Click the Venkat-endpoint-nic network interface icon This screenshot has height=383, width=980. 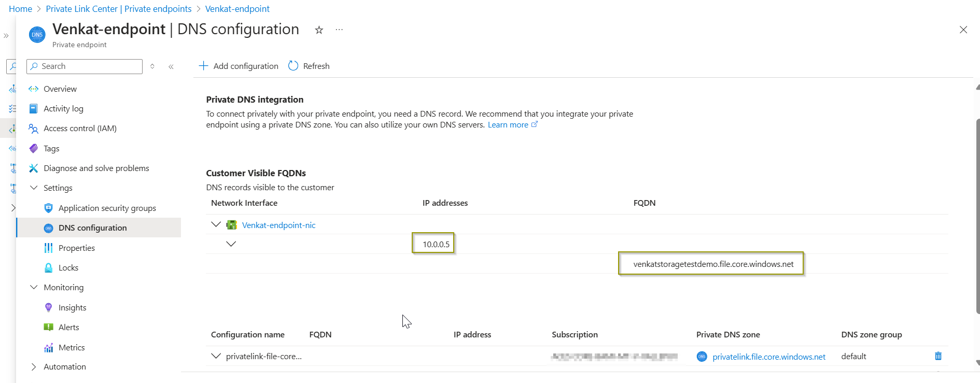[x=232, y=225]
